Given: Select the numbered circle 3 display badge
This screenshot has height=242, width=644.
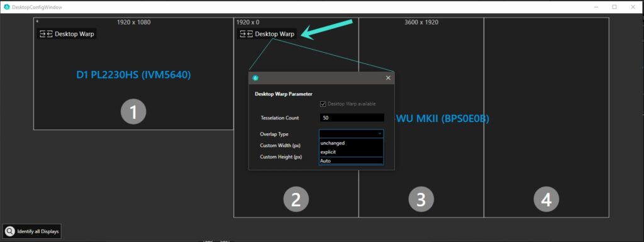Looking at the screenshot, I should (x=421, y=199).
